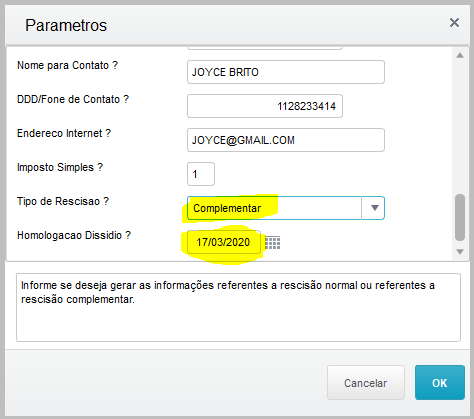Click the Cancelar button
The width and height of the screenshot is (474, 419).
click(366, 382)
